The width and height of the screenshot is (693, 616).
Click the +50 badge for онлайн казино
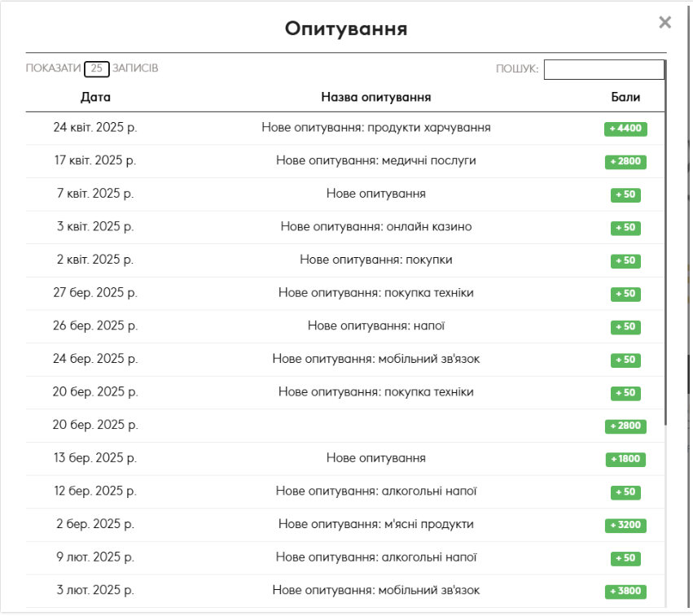click(x=625, y=228)
